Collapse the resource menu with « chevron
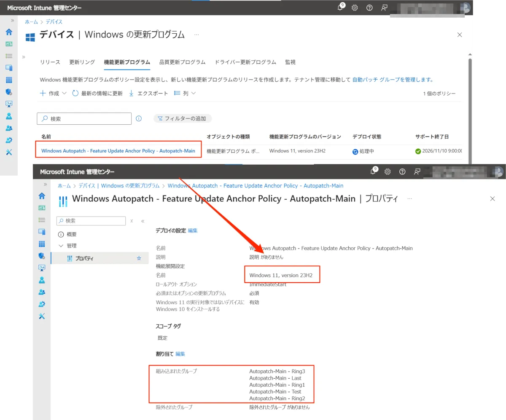Viewport: 506px width, 420px height. [x=143, y=221]
